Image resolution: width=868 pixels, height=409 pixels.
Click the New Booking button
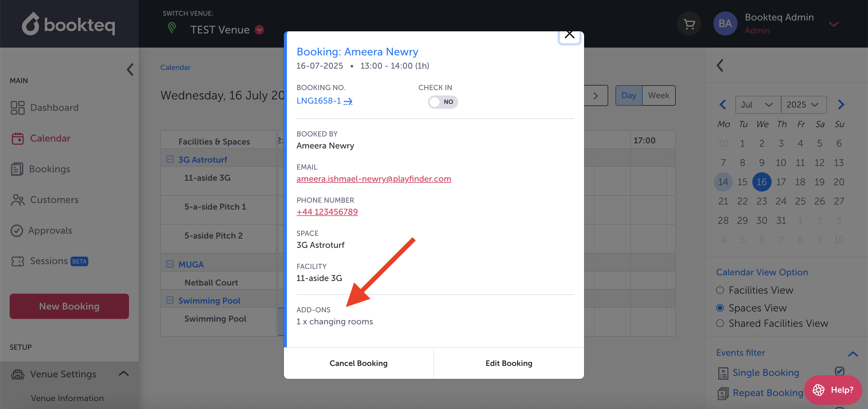[69, 306]
